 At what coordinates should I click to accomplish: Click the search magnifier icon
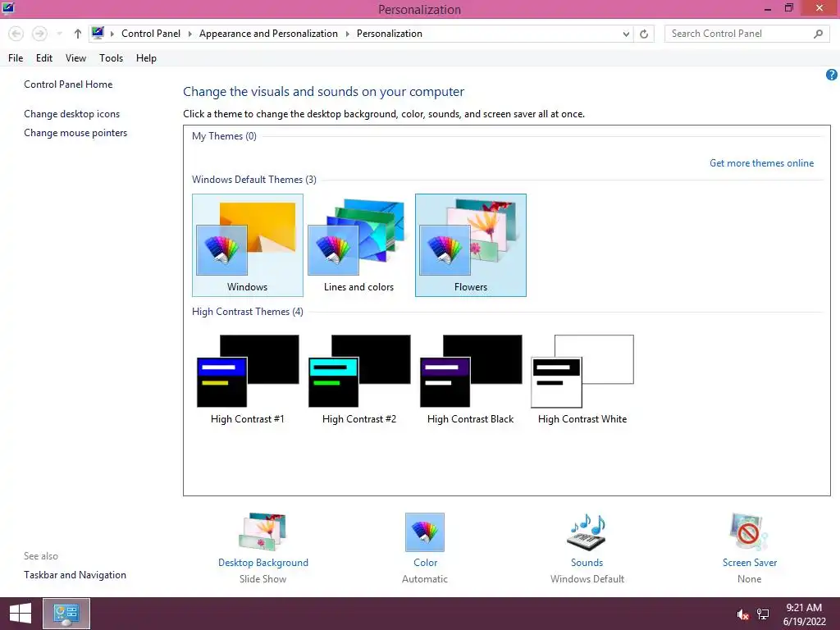tap(818, 34)
